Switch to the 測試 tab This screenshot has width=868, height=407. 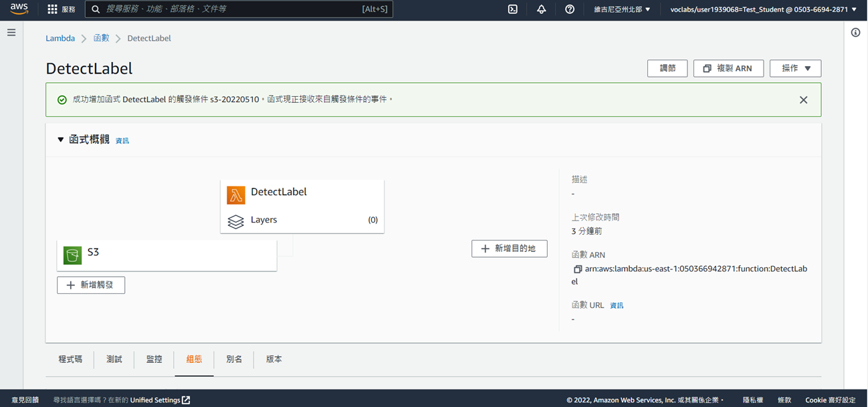coord(114,359)
